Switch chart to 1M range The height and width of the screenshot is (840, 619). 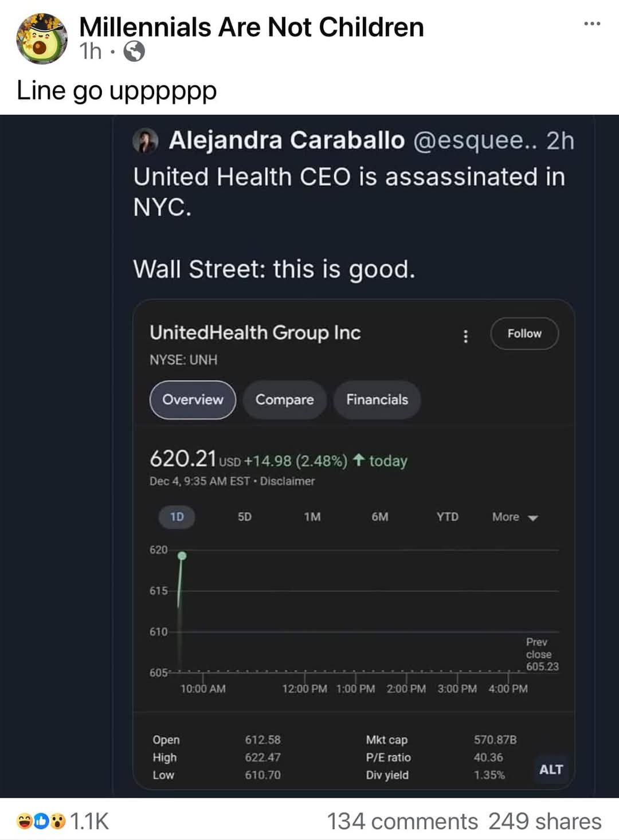tap(312, 517)
